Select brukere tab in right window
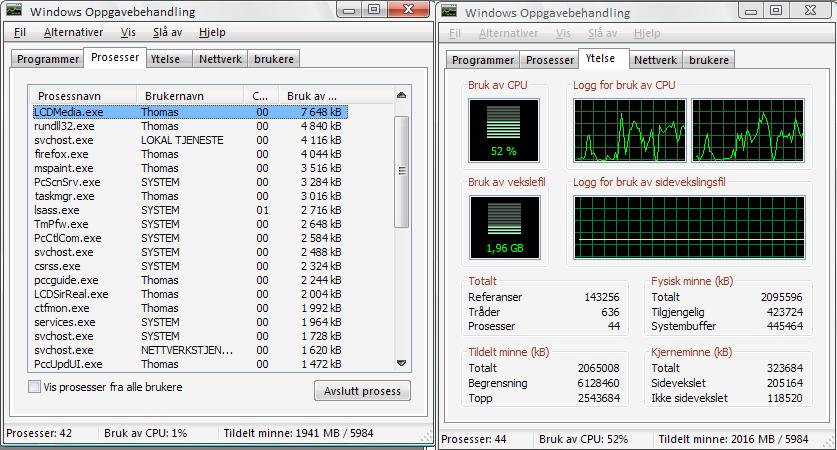 (709, 60)
